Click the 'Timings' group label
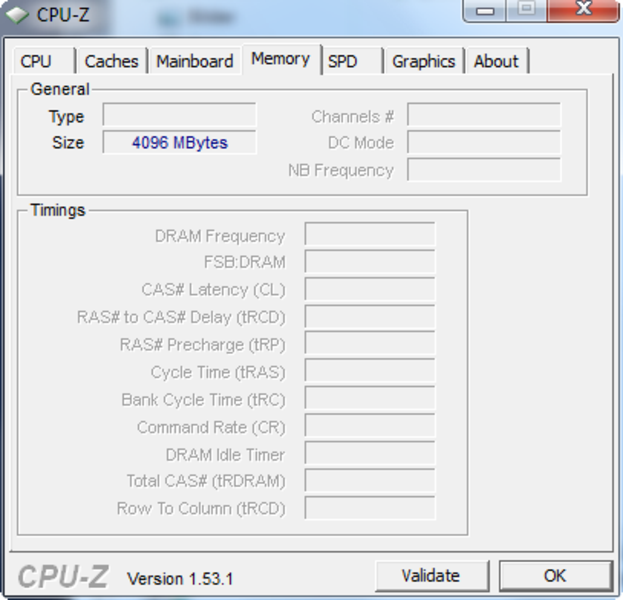The height and width of the screenshot is (600, 623). pyautogui.click(x=58, y=210)
